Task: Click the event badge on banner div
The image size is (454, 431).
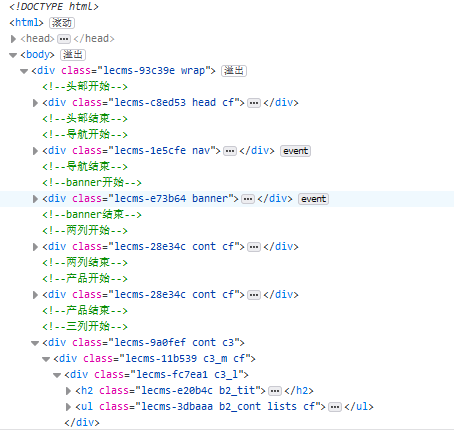Action: tap(313, 199)
